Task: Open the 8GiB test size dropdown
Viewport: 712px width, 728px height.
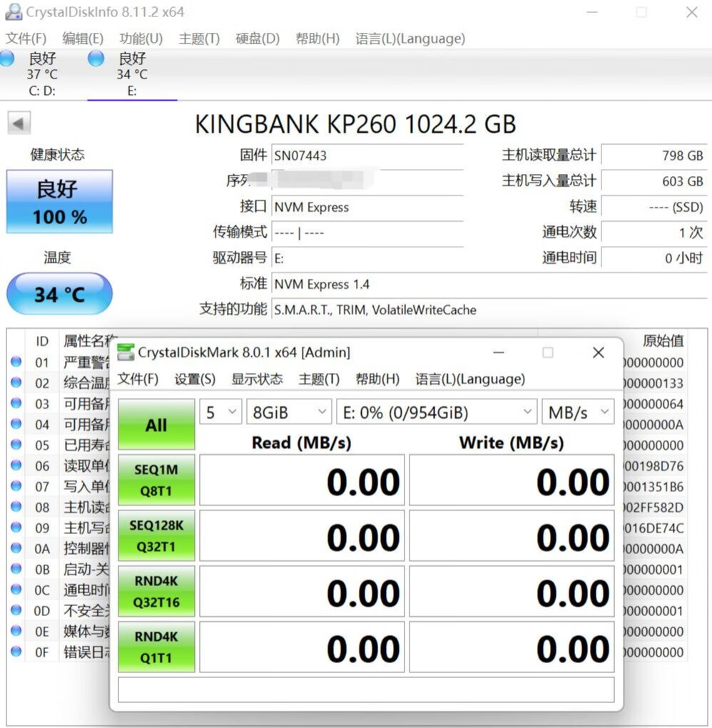Action: tap(288, 411)
